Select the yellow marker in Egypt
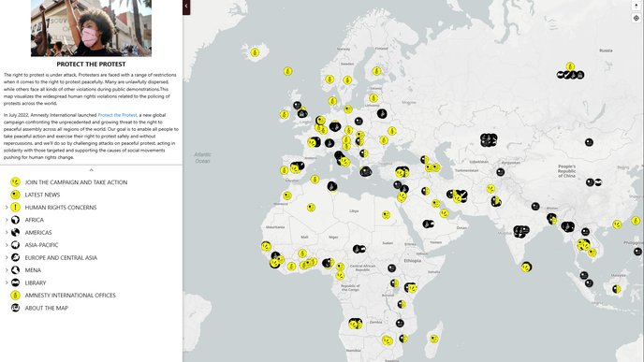Image resolution: width=644 pixels, height=362 pixels. pos(386,214)
